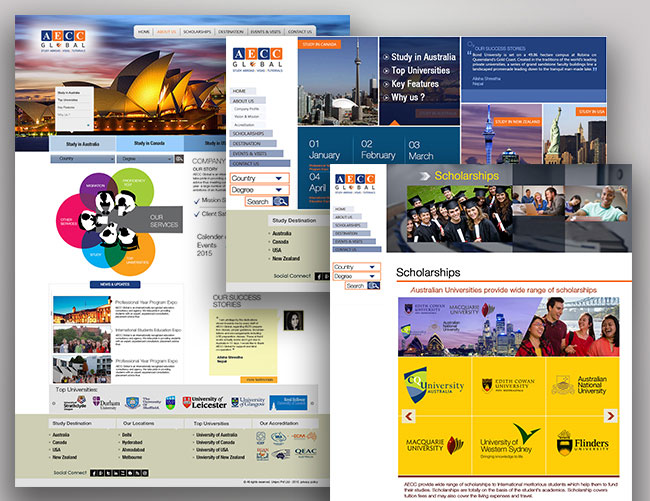Click the Australian National University logo tile
Screen dimensions: 650x501
[x=578, y=385]
